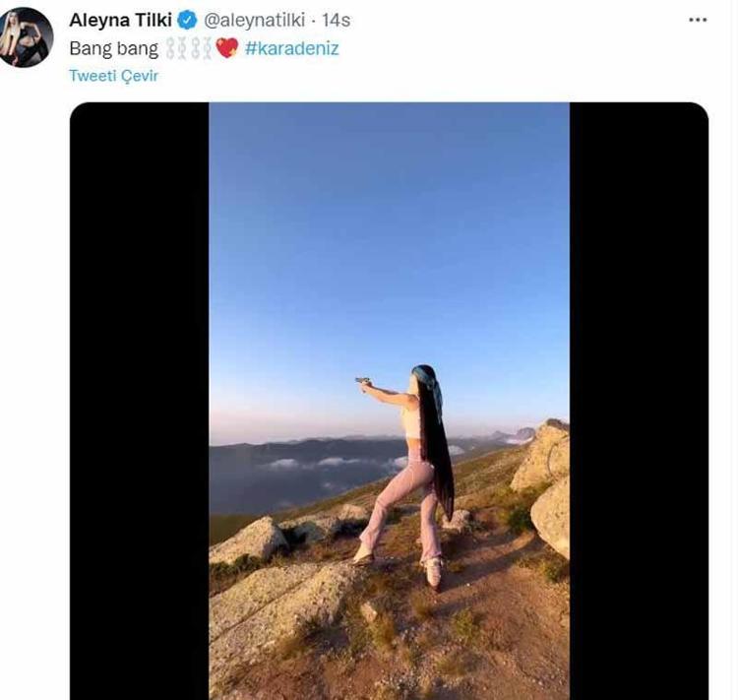738x700 pixels.
Task: Open Aleyna Tilki's profile avatar
Action: tap(26, 37)
